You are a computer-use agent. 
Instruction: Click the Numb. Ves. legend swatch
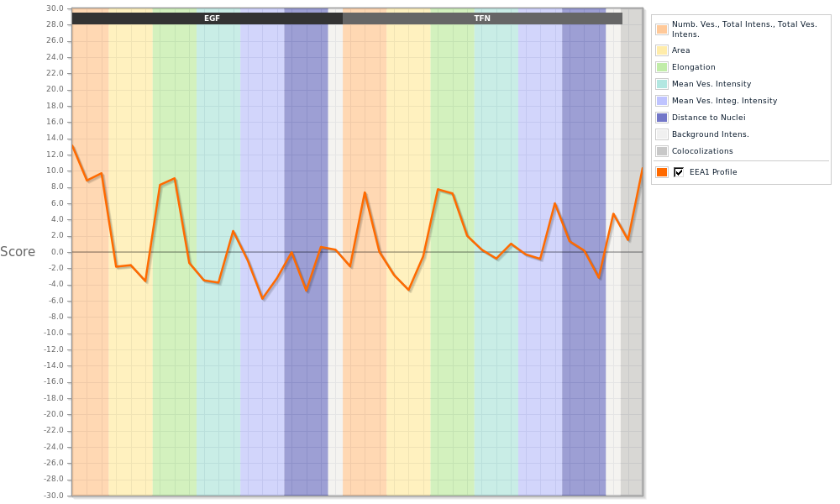point(662,29)
